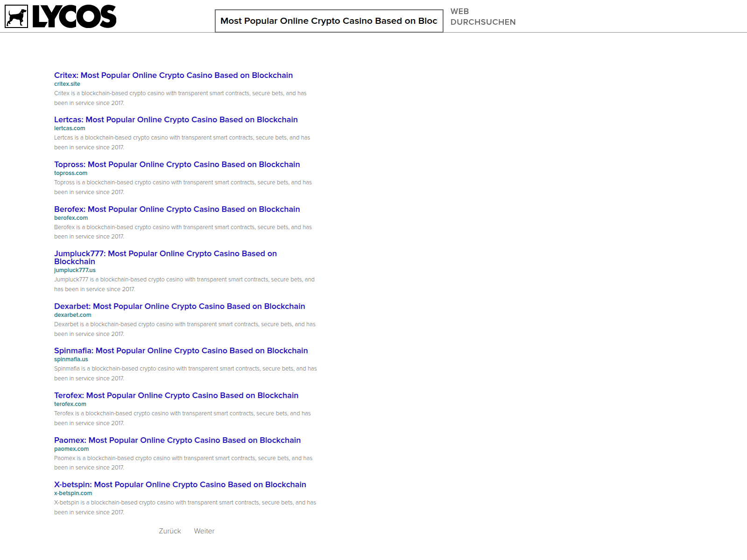Open the Lertcas casino result title
The image size is (747, 560).
pyautogui.click(x=176, y=119)
